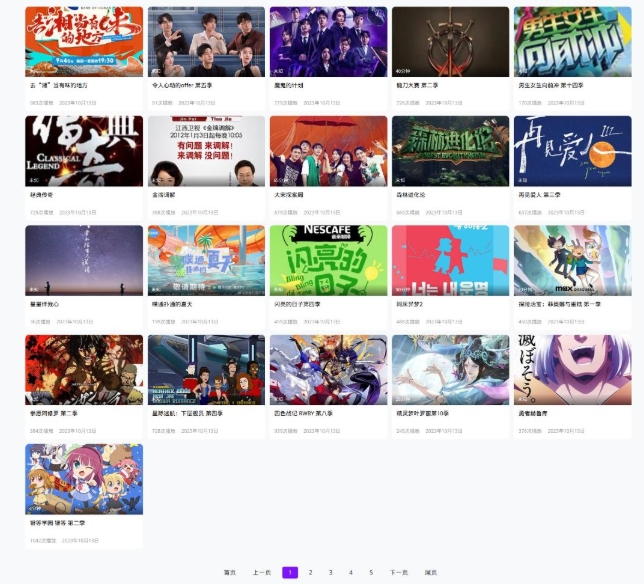This screenshot has width=644, height=584.
Task: Open the green Nescafe 闪亮的日子 thumbnail
Action: (x=328, y=260)
